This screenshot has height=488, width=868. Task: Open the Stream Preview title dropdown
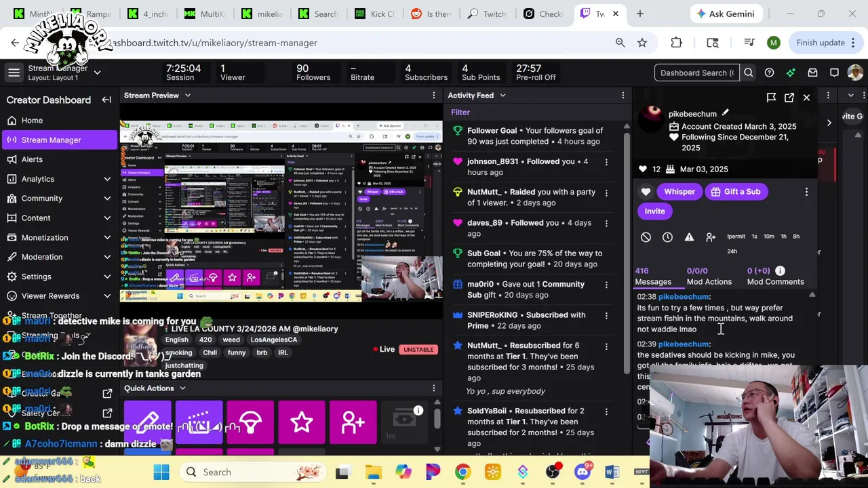point(188,96)
